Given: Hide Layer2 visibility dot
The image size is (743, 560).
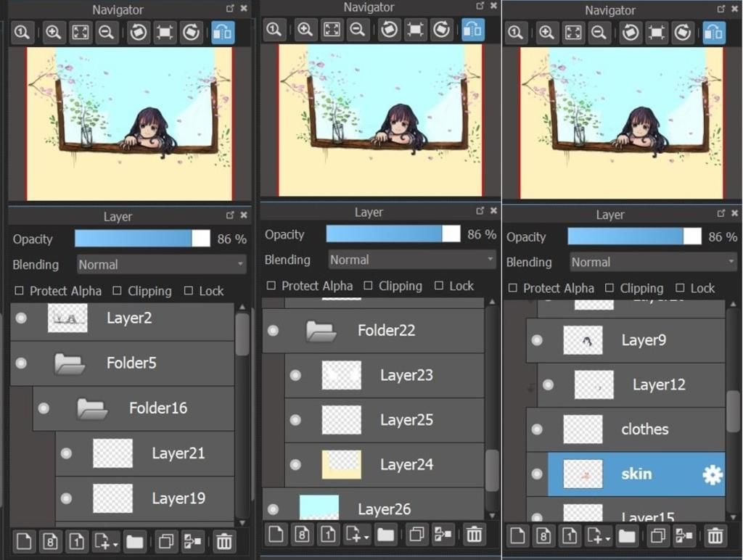Looking at the screenshot, I should click(x=21, y=318).
